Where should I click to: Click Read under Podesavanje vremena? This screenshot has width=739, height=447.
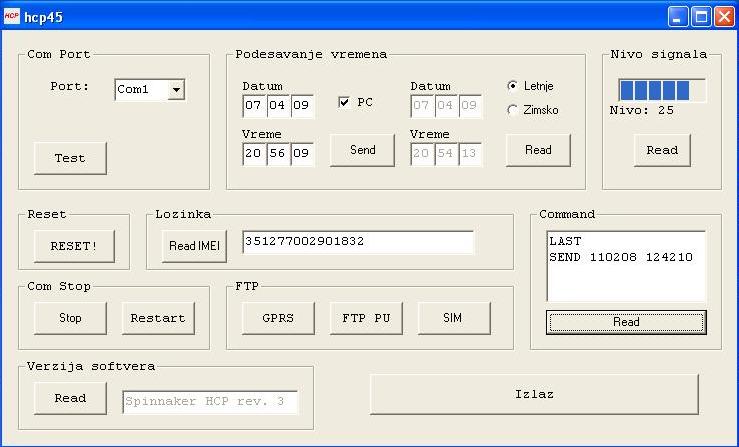pos(537,150)
